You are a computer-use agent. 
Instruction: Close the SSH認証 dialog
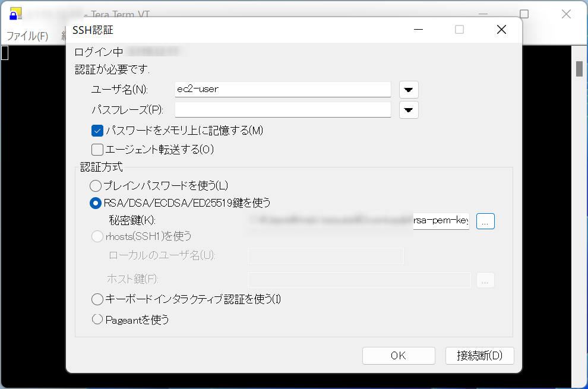(501, 29)
